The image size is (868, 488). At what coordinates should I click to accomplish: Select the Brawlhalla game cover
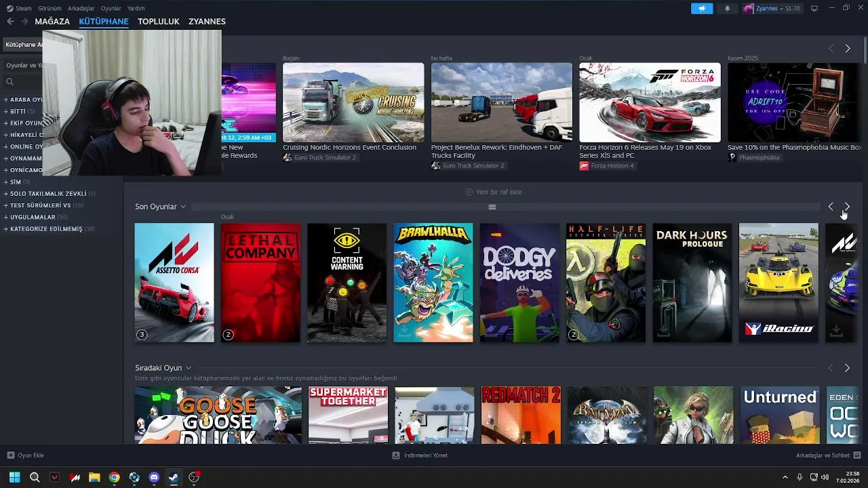[x=433, y=283]
